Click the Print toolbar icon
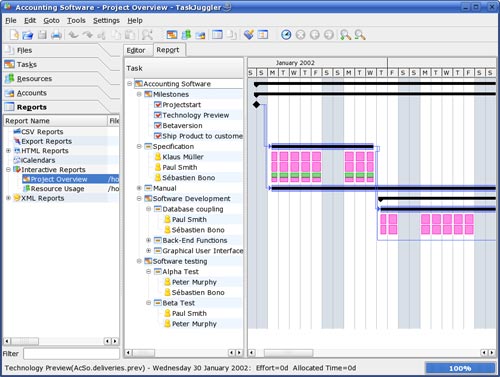 (56, 35)
